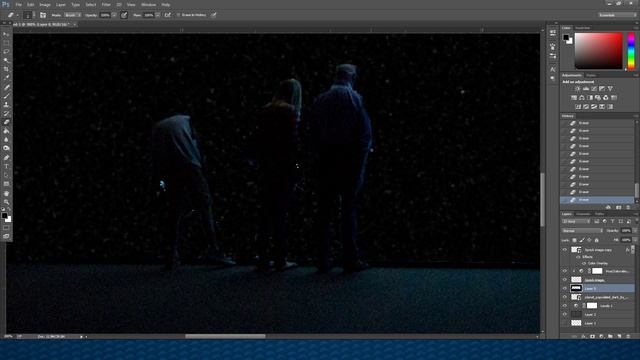This screenshot has height=360, width=640.
Task: Hide the Layer 2 layer
Action: (x=565, y=314)
